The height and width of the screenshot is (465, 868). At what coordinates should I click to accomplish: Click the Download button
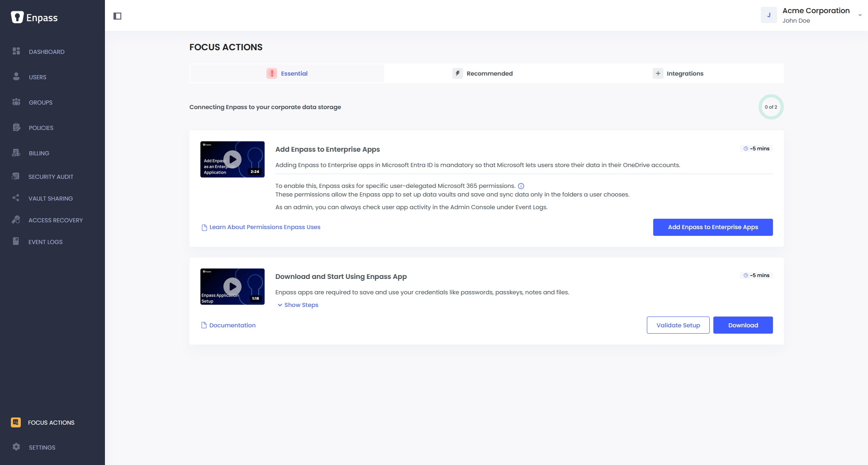[x=743, y=325]
